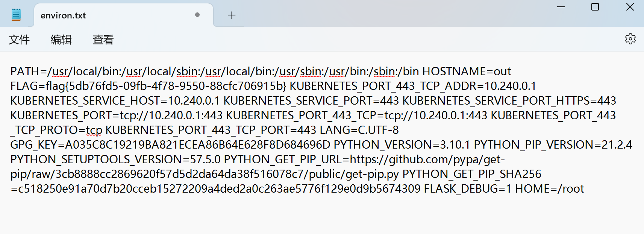Open the 查看 menu
Image resolution: width=644 pixels, height=234 pixels.
[x=103, y=40]
